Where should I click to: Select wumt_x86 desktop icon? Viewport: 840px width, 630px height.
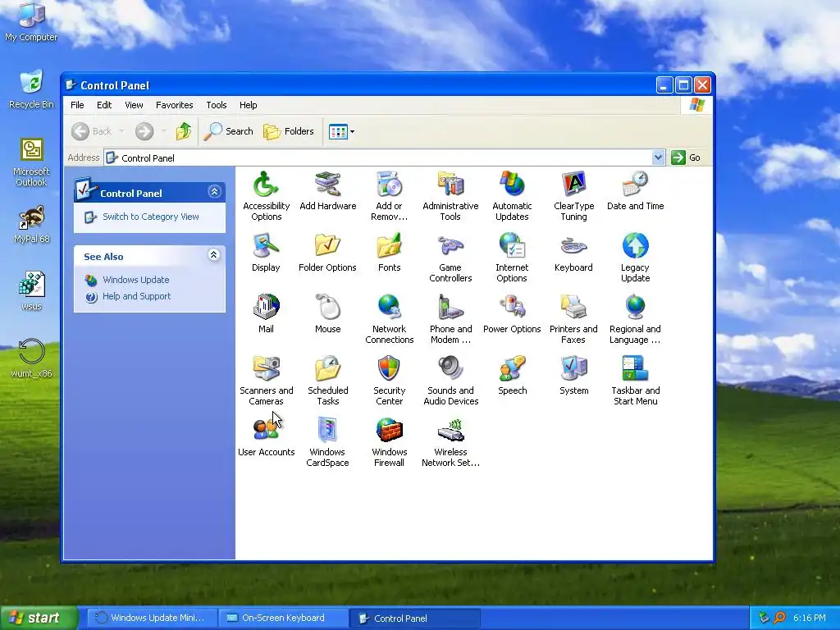coord(31,358)
